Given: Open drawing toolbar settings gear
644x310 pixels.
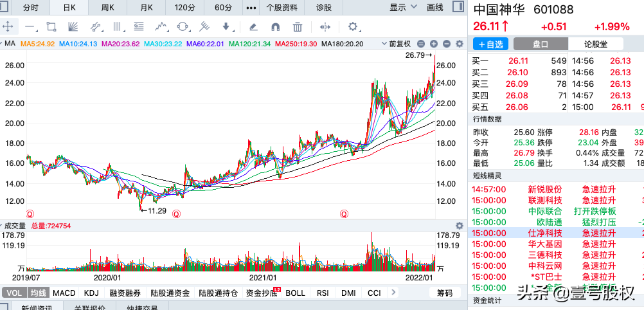Looking at the screenshot, I should point(353,27).
